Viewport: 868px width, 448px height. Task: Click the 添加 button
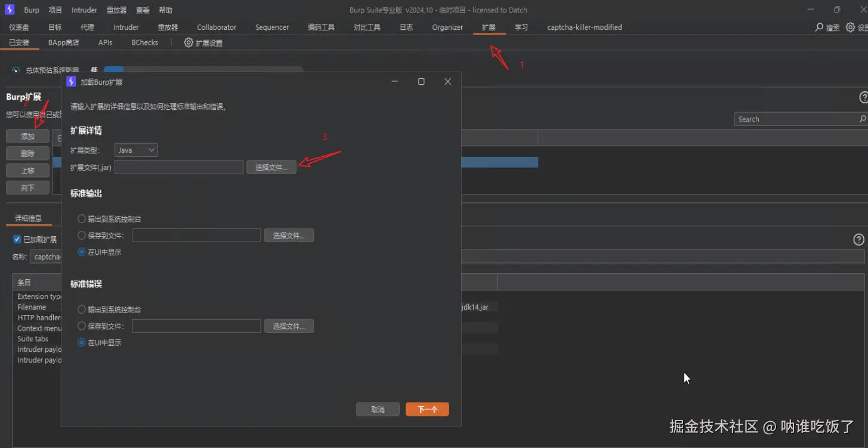click(27, 137)
